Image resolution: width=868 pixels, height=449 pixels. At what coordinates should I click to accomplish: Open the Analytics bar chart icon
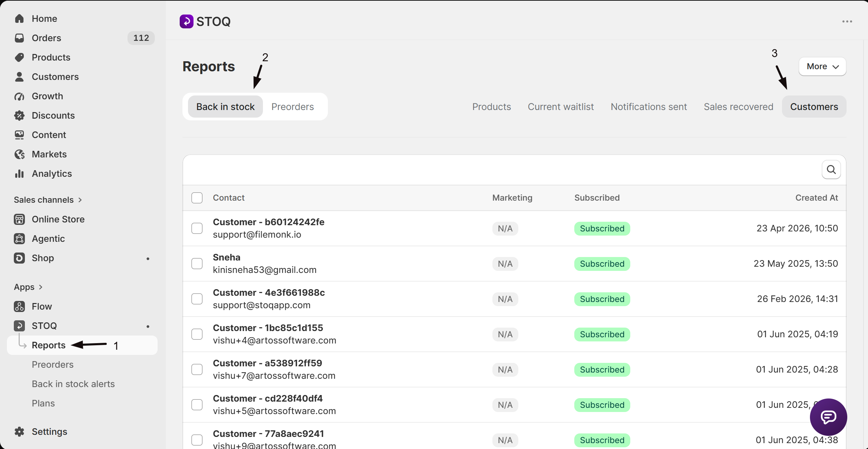tap(19, 174)
